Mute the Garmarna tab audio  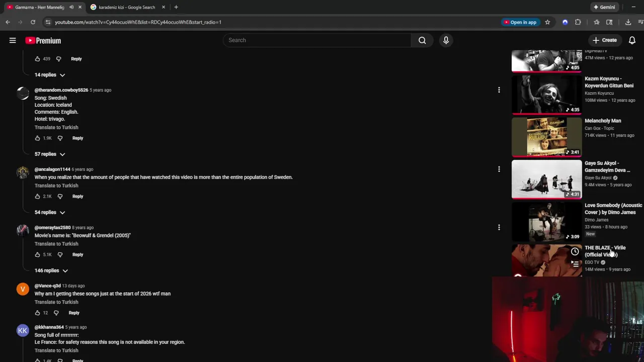pyautogui.click(x=71, y=7)
